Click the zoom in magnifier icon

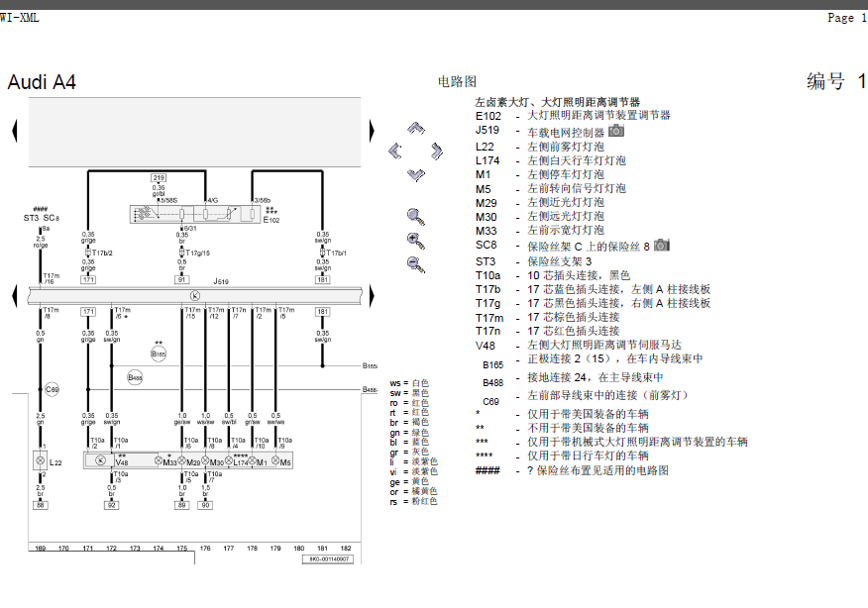pyautogui.click(x=416, y=241)
